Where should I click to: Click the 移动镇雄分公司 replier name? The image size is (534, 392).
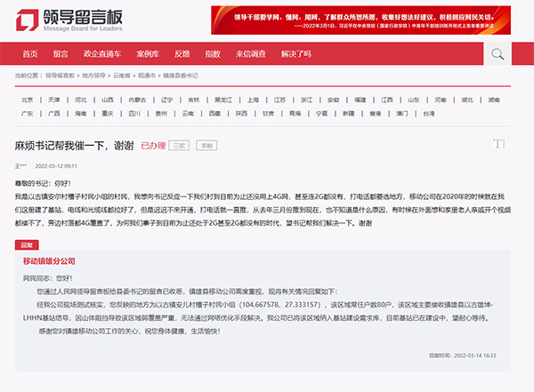(49, 261)
